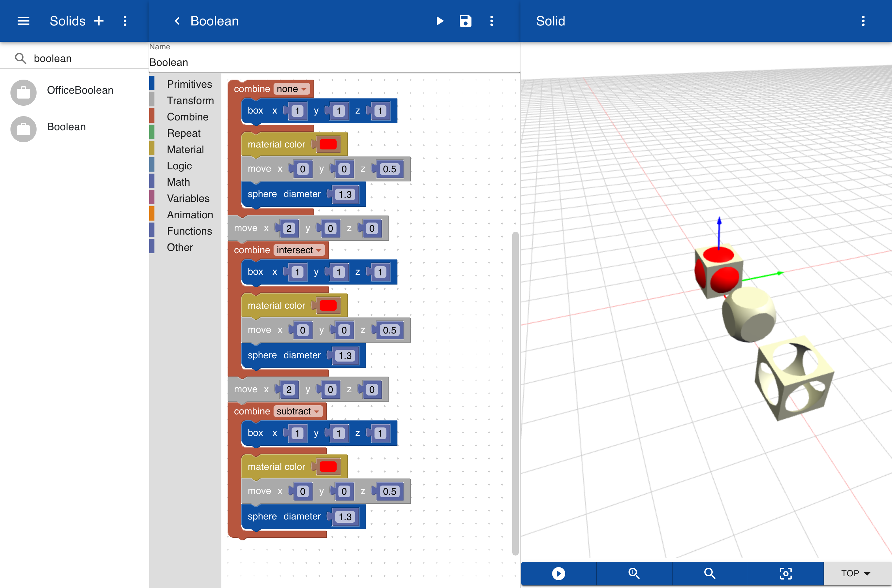Open the Transform block category
This screenshot has width=892, height=588.
pos(190,101)
